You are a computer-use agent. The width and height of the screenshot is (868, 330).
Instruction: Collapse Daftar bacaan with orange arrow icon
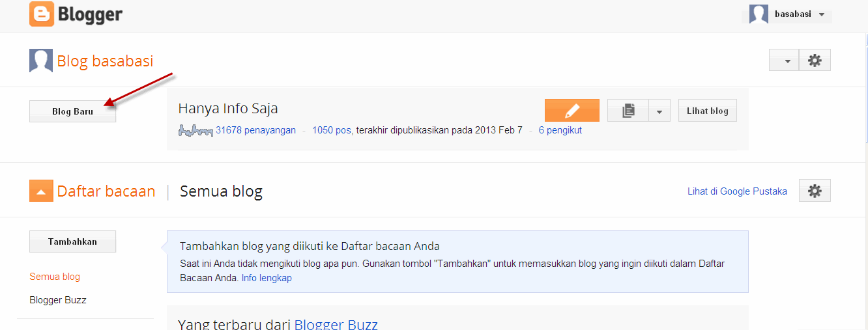41,191
